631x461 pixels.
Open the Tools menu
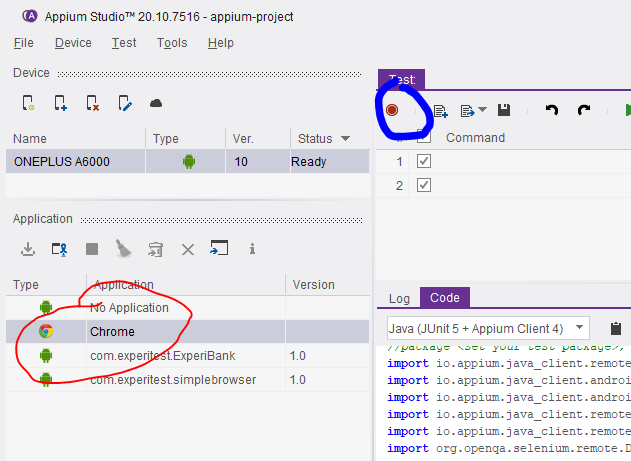click(x=172, y=43)
